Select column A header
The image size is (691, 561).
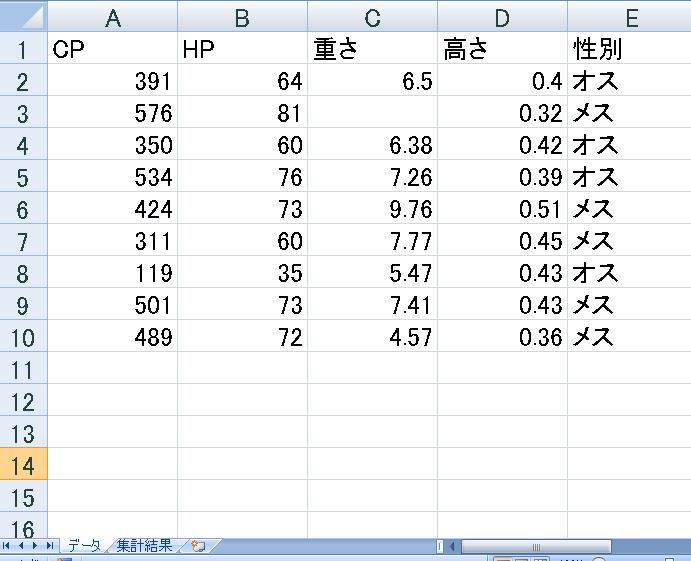click(113, 16)
